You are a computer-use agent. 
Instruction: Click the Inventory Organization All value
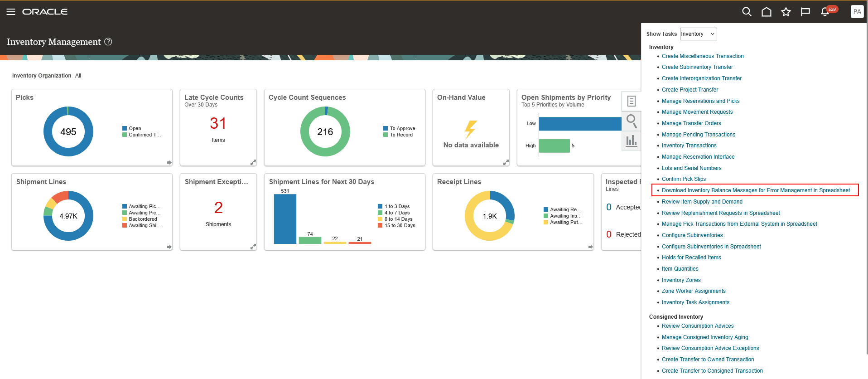pyautogui.click(x=78, y=76)
